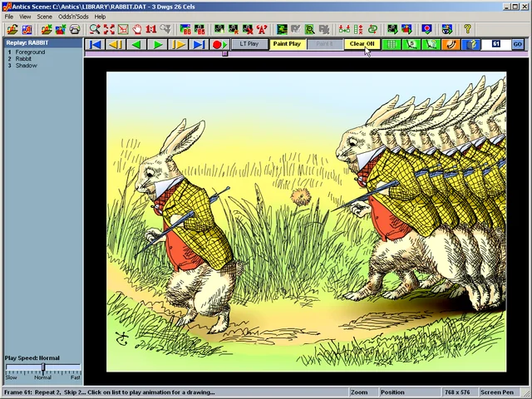
Task: Select Foreground in the replay list
Action: click(30, 52)
